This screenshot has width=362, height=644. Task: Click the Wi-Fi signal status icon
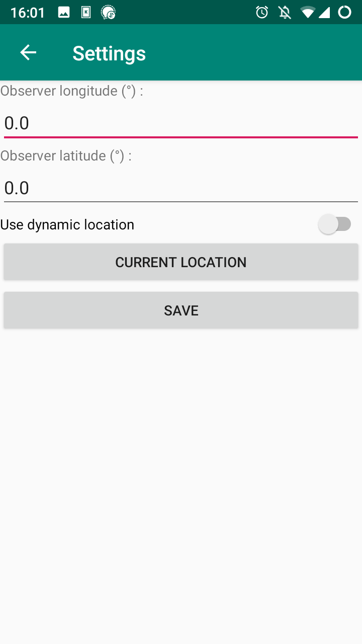307,12
